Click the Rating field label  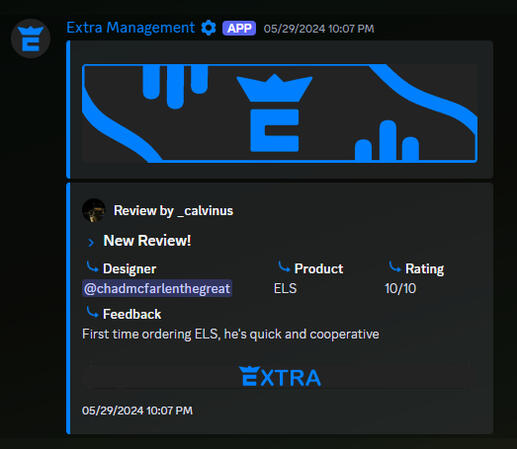coord(424,269)
